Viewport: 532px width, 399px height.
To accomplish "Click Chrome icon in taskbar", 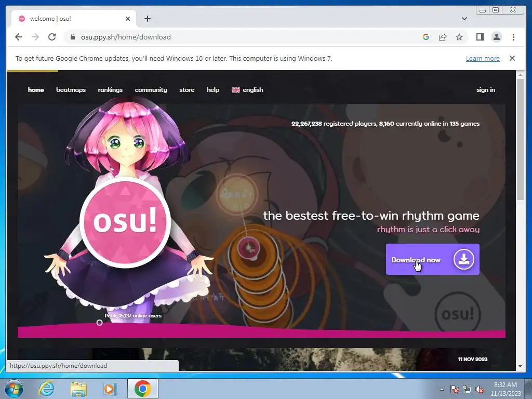I will [142, 389].
